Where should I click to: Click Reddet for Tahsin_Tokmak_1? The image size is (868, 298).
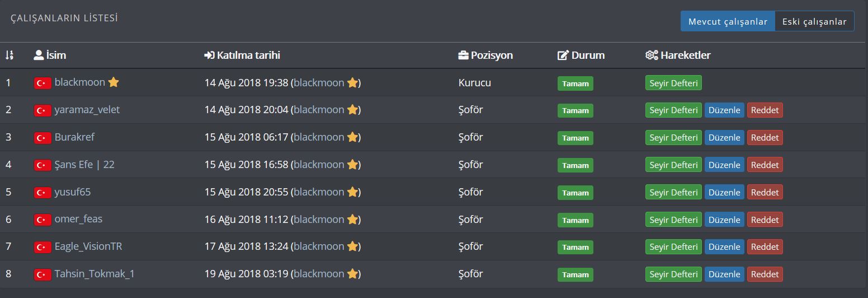pos(765,274)
